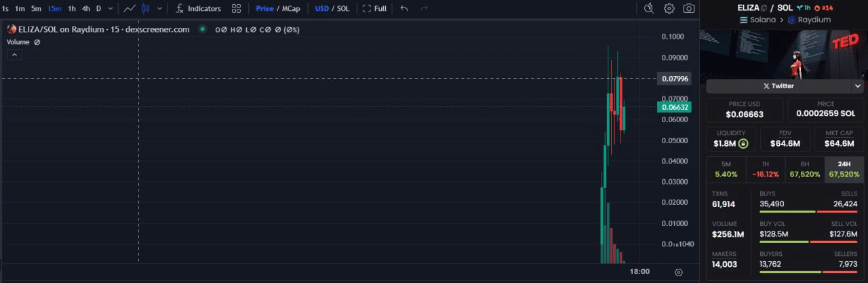Open the chart type dropdown arrow
The height and width of the screenshot is (283, 868).
[x=160, y=9]
